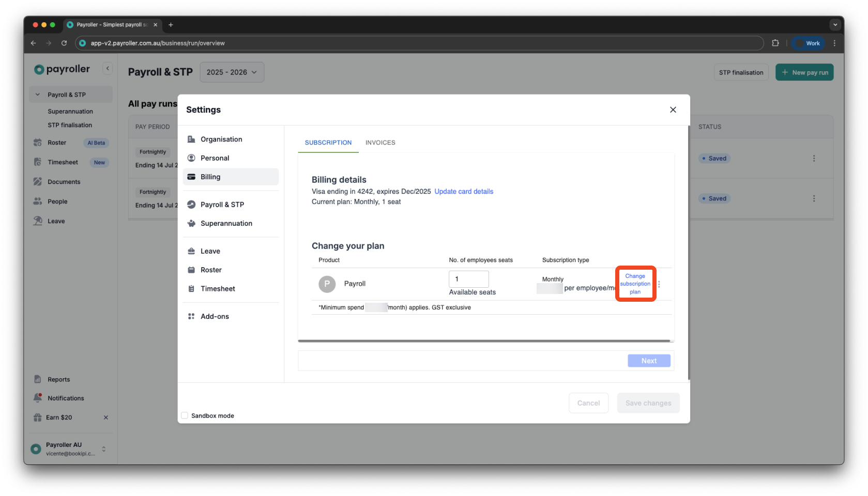
Task: Select Personal in the settings menu
Action: (x=215, y=158)
